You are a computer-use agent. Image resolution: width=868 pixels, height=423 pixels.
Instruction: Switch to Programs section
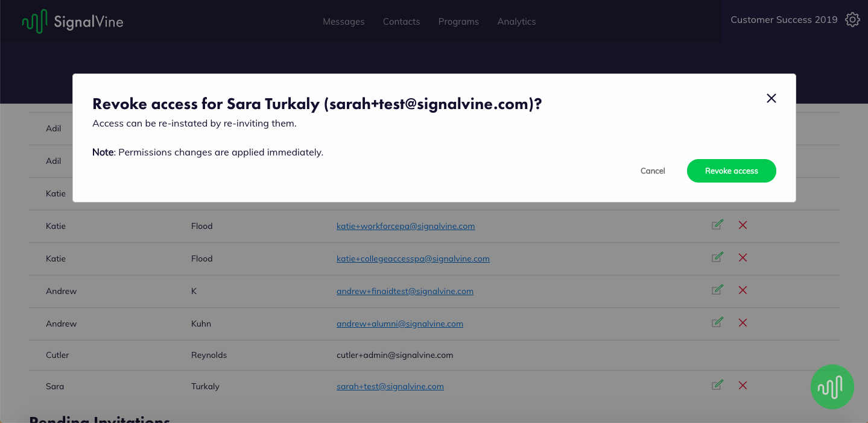pyautogui.click(x=458, y=22)
